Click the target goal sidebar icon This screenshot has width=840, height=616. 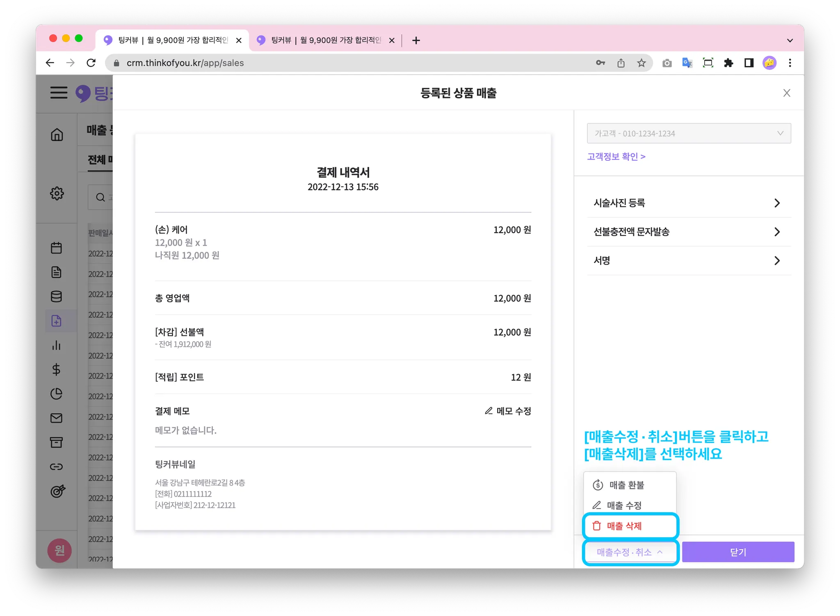point(57,491)
